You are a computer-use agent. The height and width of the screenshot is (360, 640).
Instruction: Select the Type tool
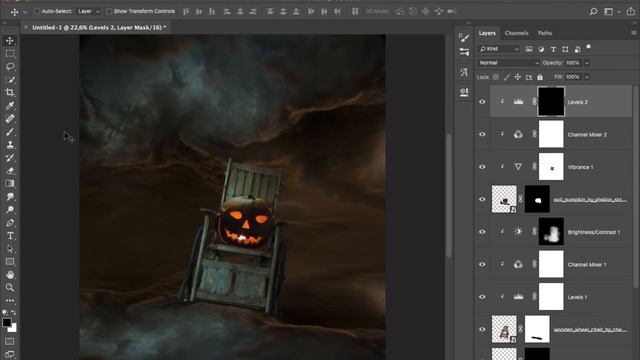10,236
